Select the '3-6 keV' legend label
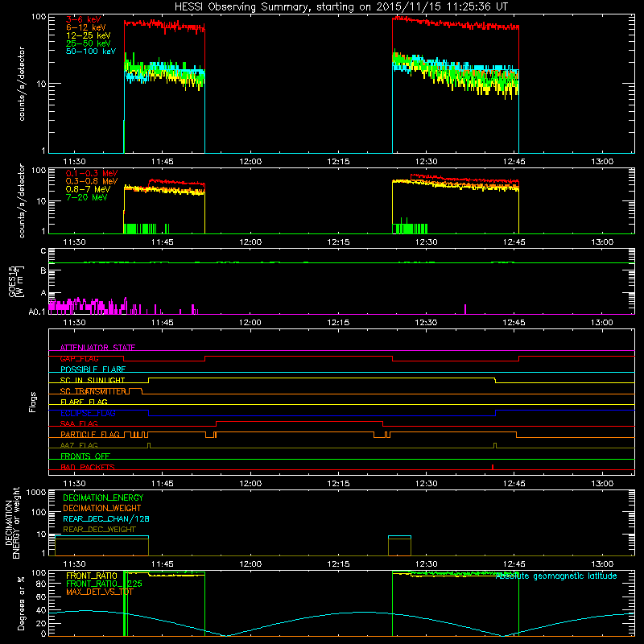The height and width of the screenshot is (644, 644). click(84, 19)
